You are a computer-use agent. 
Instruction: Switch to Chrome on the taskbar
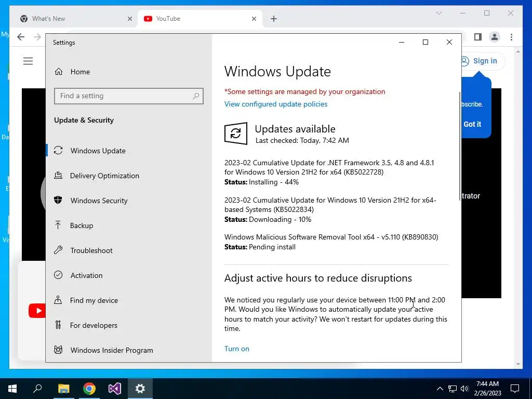click(89, 389)
